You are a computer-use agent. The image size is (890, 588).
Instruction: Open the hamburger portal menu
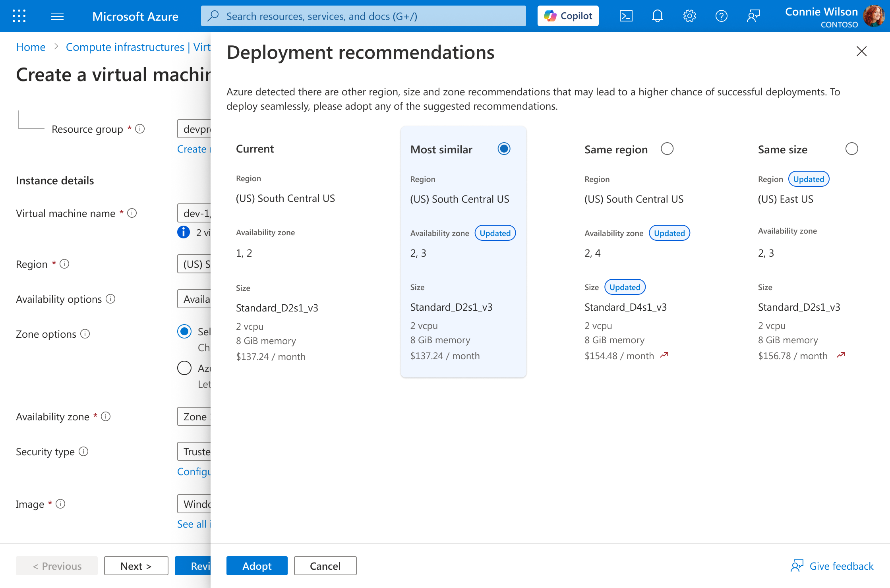click(57, 16)
